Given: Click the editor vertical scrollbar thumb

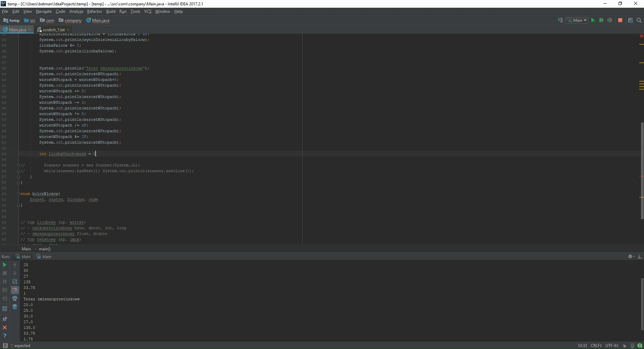Looking at the screenshot, I should [642, 171].
